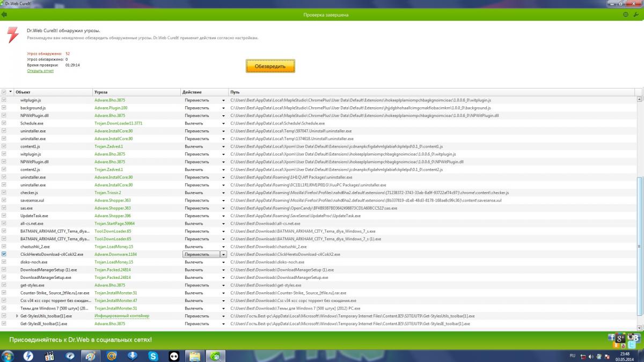Click the Windows Start button
The height and width of the screenshot is (362, 644).
click(8, 356)
